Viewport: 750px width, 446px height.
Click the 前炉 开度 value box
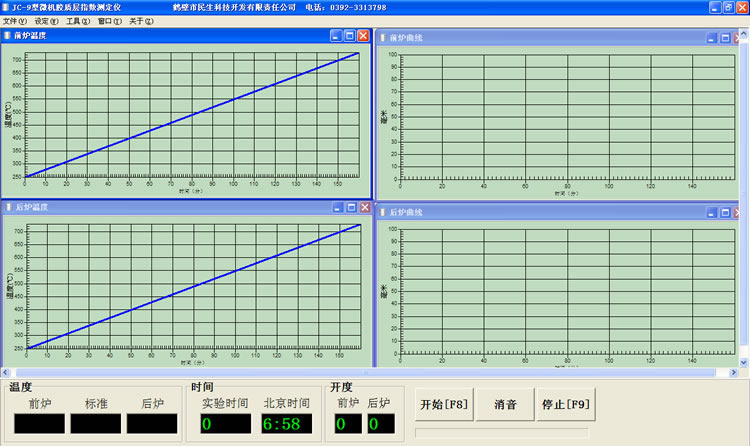[347, 424]
